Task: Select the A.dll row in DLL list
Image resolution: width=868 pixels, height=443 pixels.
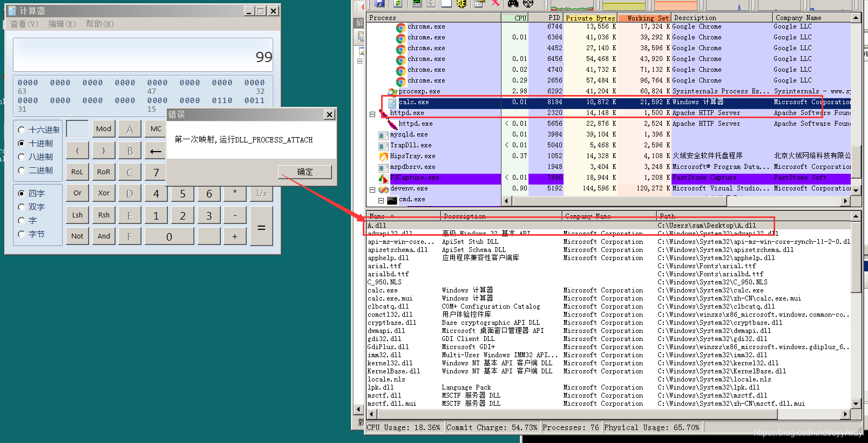Action: pos(608,226)
